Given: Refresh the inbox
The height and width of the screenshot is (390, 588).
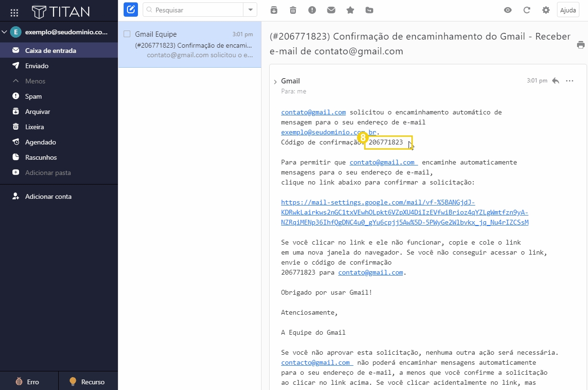Looking at the screenshot, I should tap(526, 9).
